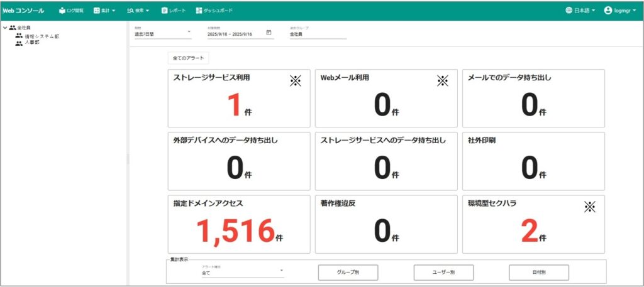Select the 人事部 group icon in tree
The height and width of the screenshot is (287, 644).
(19, 43)
